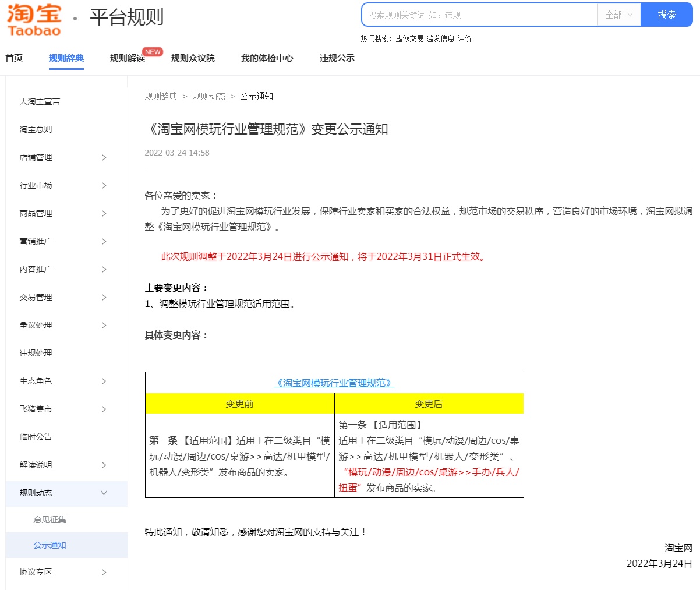Screen dimensions: 700x590
Task: Click the yellow 变更后 header cell
Action: coord(429,404)
